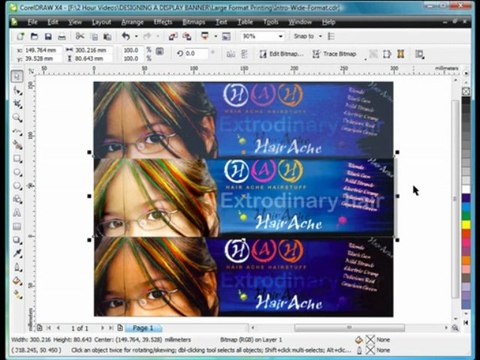
Task: Click the horizontal scrollbar thumb
Action: pyautogui.click(x=349, y=328)
